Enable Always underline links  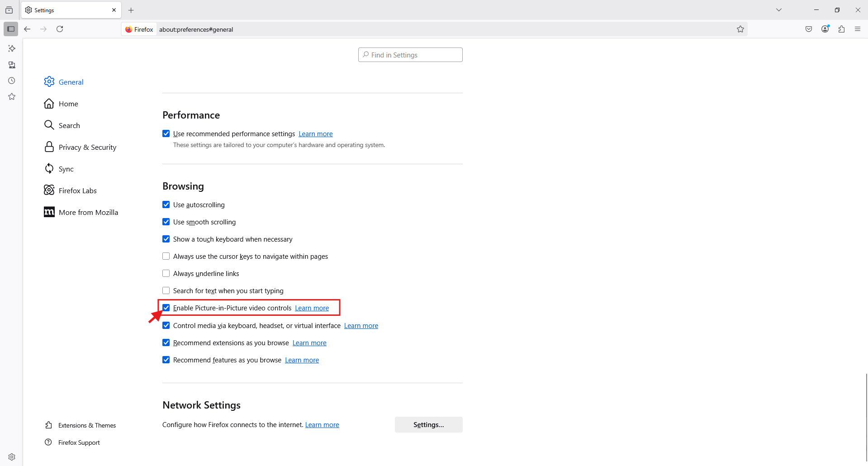pos(166,274)
